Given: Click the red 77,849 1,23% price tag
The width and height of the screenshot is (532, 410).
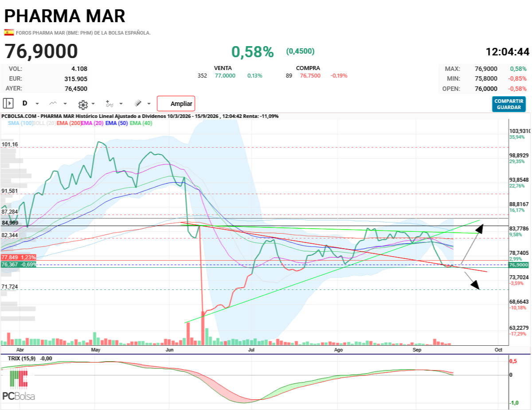Looking at the screenshot, I should tap(18, 257).
